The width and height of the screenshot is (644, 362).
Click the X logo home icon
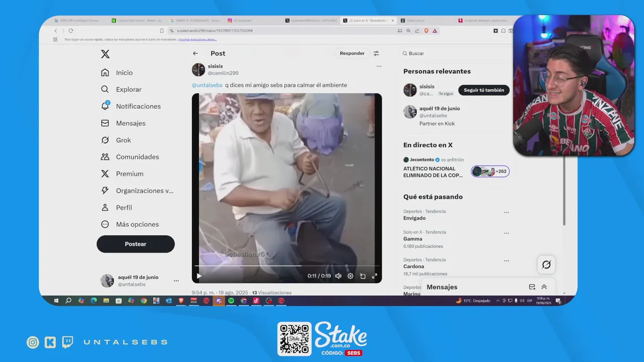click(x=105, y=54)
